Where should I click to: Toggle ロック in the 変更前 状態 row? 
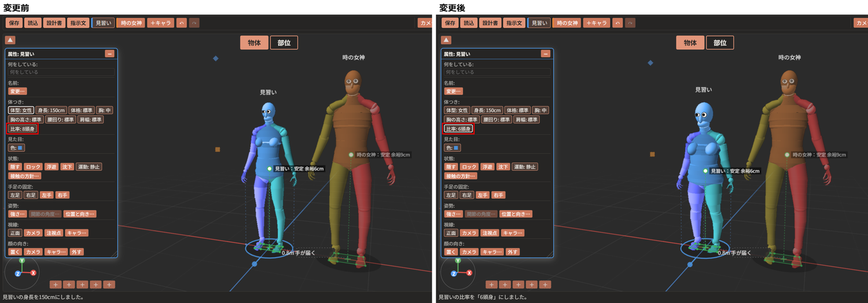32,166
